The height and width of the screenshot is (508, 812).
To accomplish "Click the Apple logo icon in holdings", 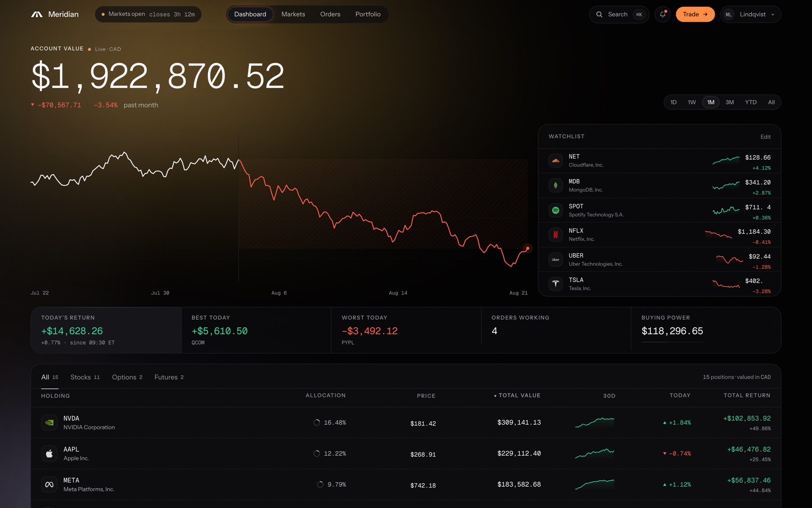I will point(49,453).
